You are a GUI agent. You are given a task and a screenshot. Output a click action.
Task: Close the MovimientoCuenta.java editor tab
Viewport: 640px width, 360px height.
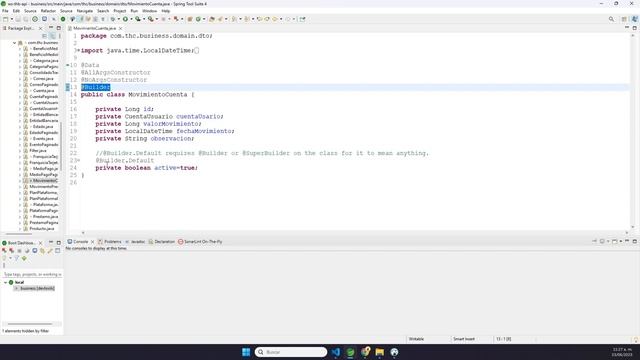point(120,28)
